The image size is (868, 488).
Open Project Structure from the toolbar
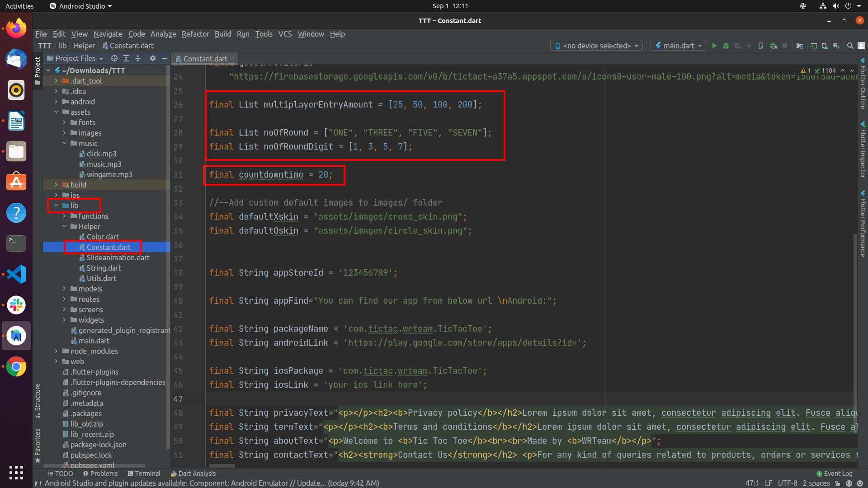point(800,46)
